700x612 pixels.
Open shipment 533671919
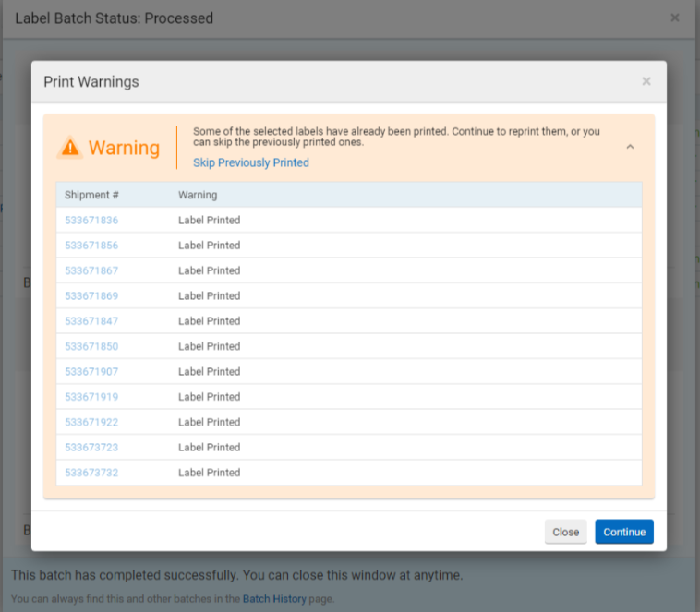point(91,397)
